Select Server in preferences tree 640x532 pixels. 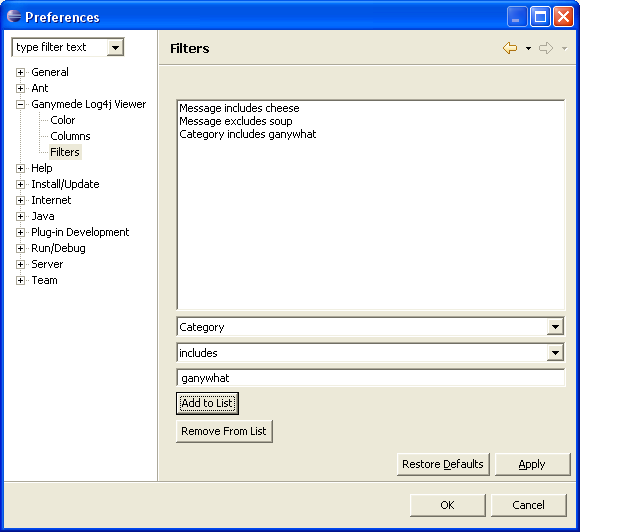point(47,264)
